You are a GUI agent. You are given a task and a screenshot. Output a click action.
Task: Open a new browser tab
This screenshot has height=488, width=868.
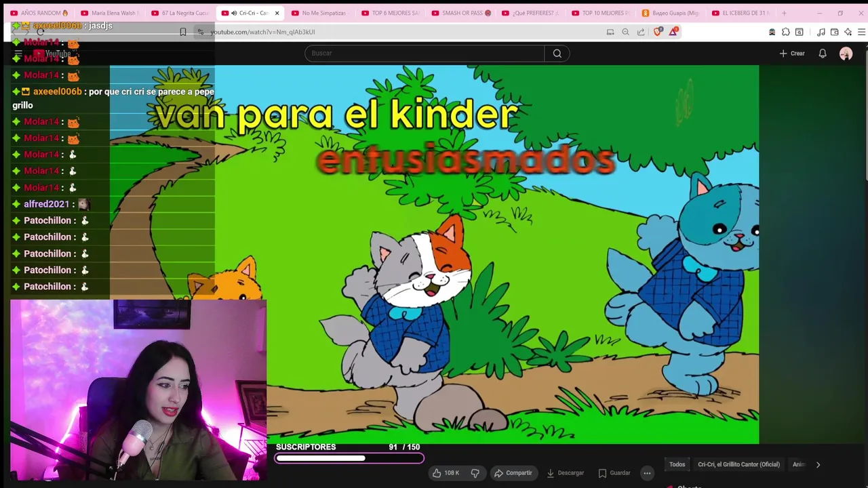coord(784,13)
